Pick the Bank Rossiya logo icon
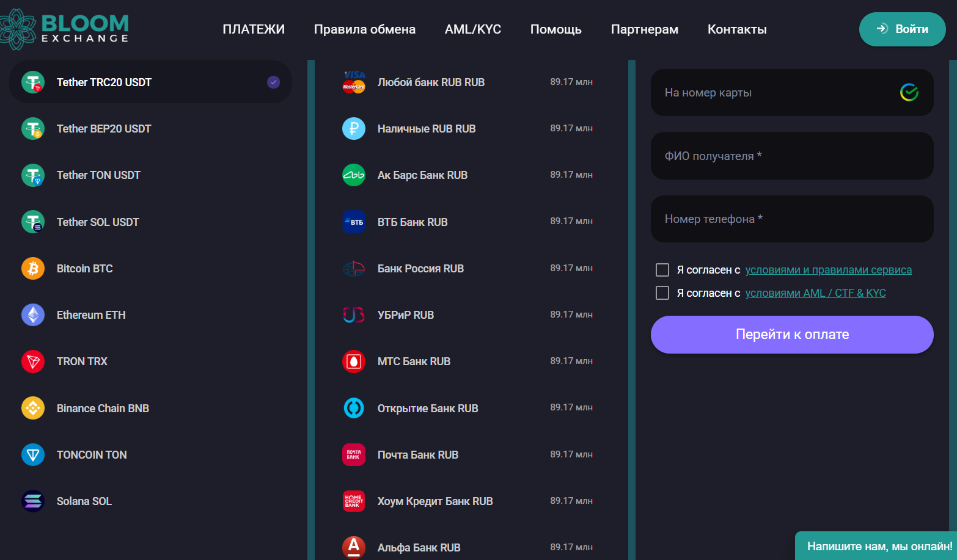 pyautogui.click(x=354, y=268)
